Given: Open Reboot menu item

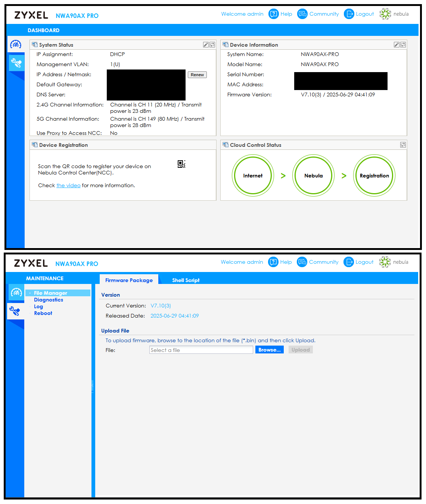Looking at the screenshot, I should [x=43, y=313].
